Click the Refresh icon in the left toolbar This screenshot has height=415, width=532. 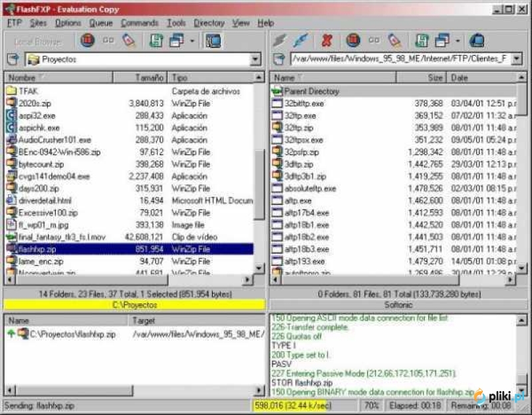pos(156,41)
